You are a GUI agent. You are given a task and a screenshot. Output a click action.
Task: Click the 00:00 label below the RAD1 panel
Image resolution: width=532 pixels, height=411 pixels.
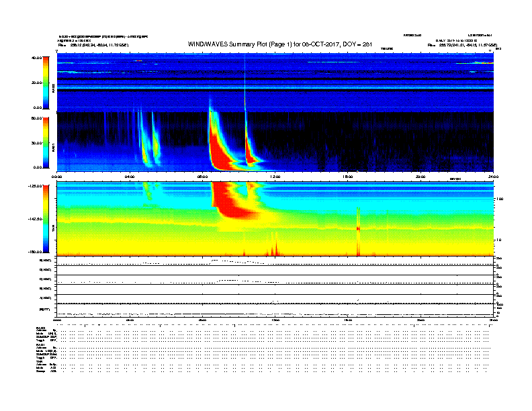[56, 177]
